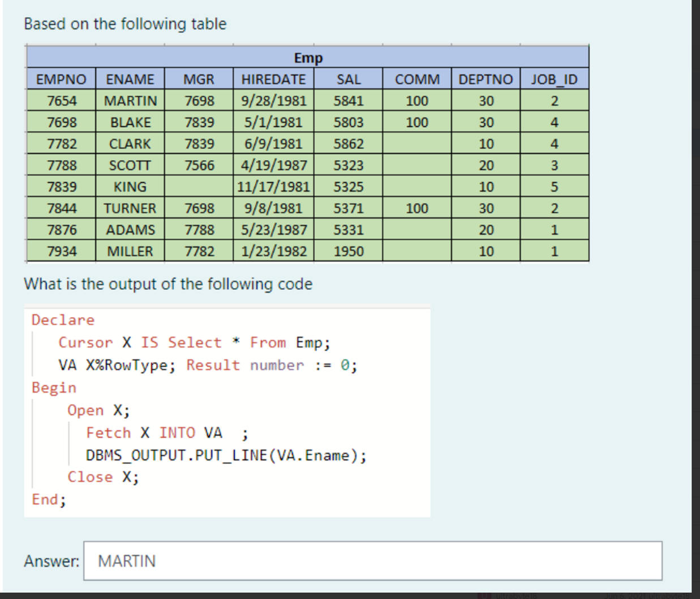The height and width of the screenshot is (599, 700).
Task: Click the Answer input field containing MARTIN
Action: [372, 561]
